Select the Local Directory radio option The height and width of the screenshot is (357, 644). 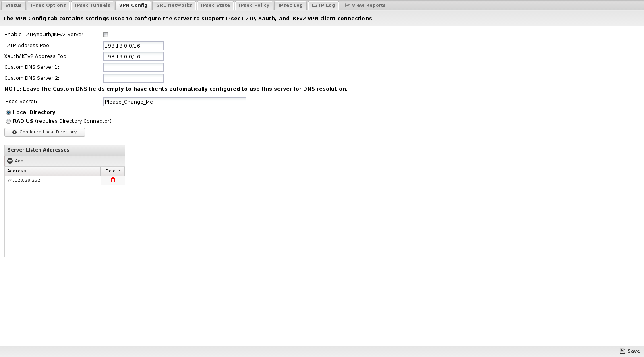8,112
